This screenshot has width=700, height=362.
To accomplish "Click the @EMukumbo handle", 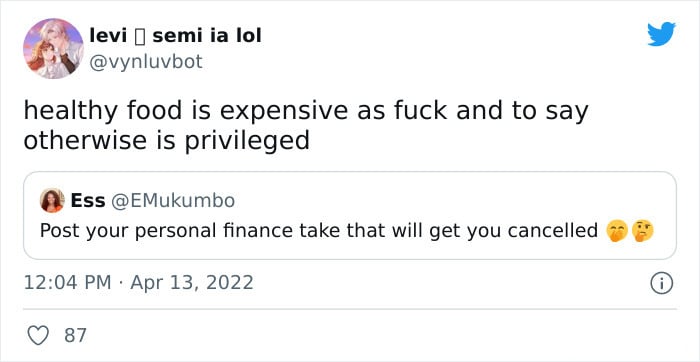I will [x=172, y=201].
